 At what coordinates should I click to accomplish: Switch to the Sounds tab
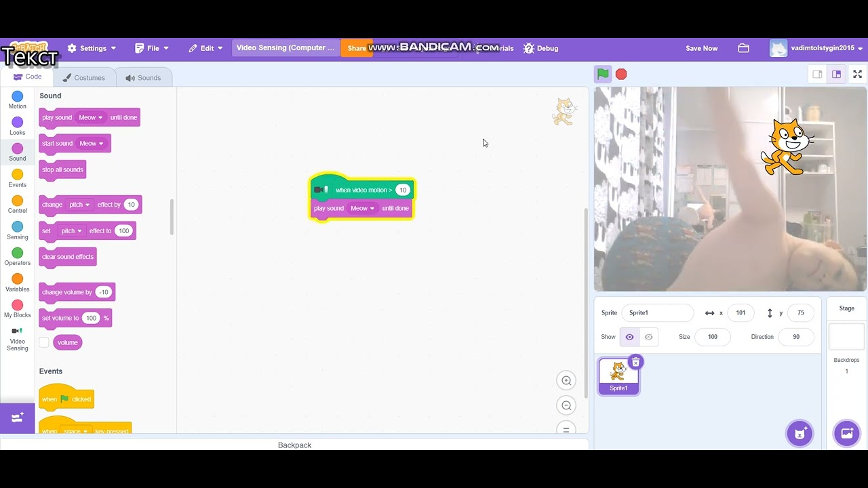143,77
